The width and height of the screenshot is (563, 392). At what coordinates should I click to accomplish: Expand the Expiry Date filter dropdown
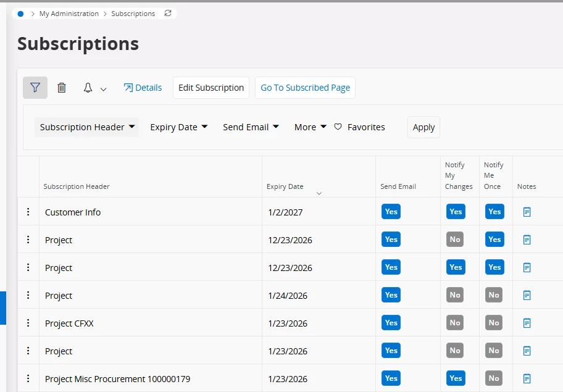click(179, 127)
